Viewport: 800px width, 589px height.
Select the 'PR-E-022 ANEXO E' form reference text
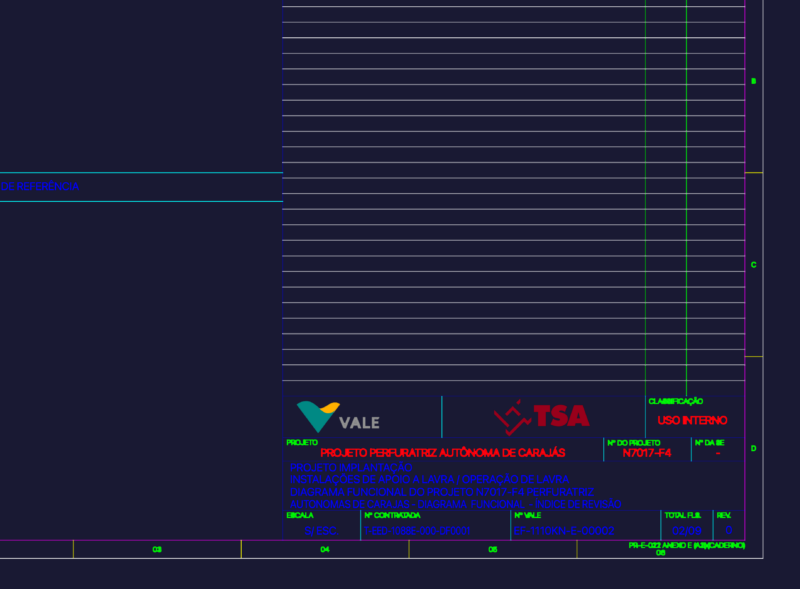pyautogui.click(x=687, y=545)
